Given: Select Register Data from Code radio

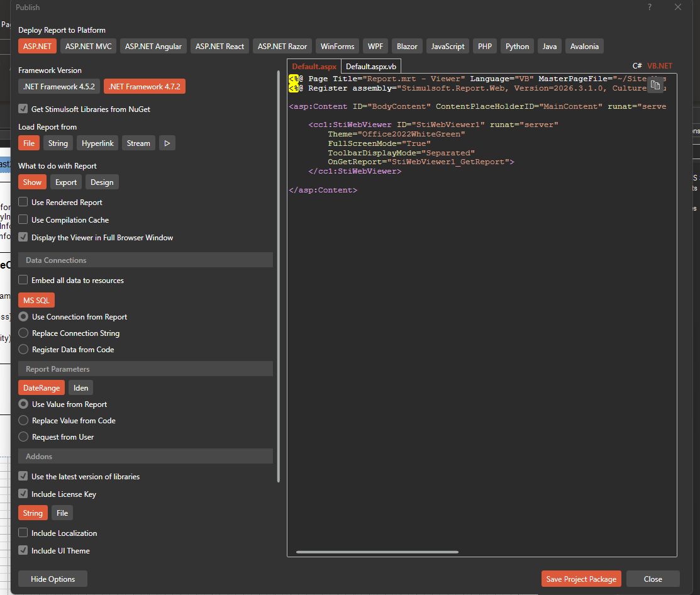Looking at the screenshot, I should click(x=23, y=350).
